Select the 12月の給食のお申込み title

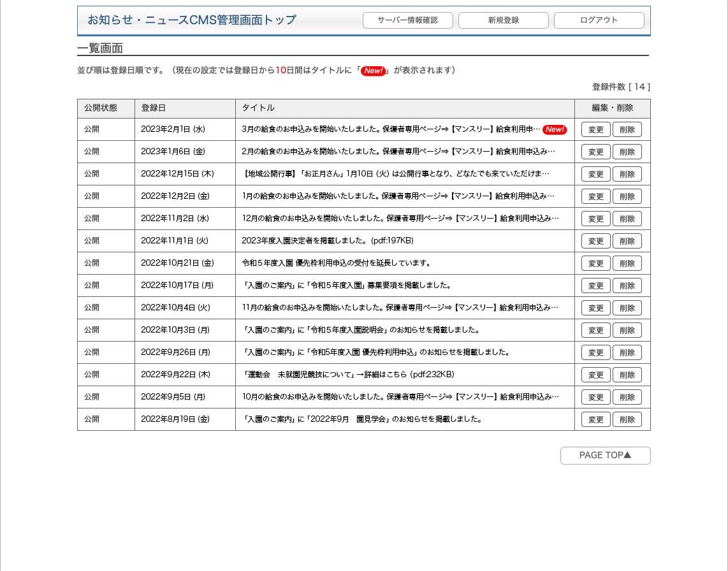(400, 218)
